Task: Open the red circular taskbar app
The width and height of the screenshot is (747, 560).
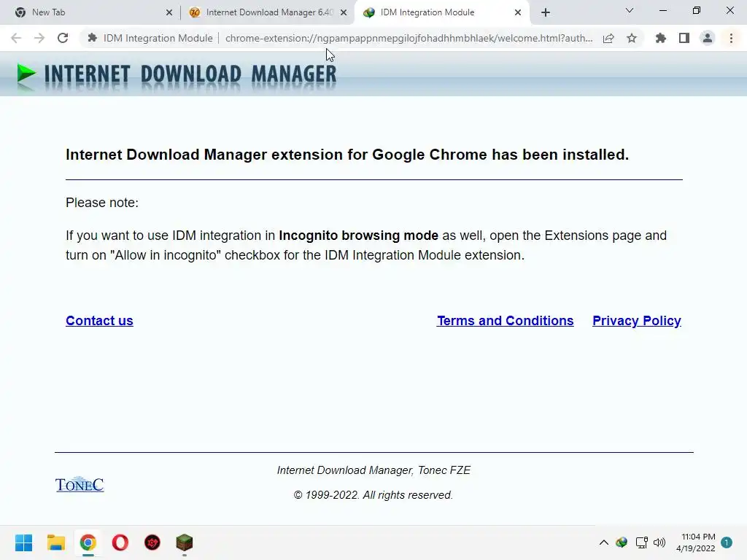Action: click(152, 542)
